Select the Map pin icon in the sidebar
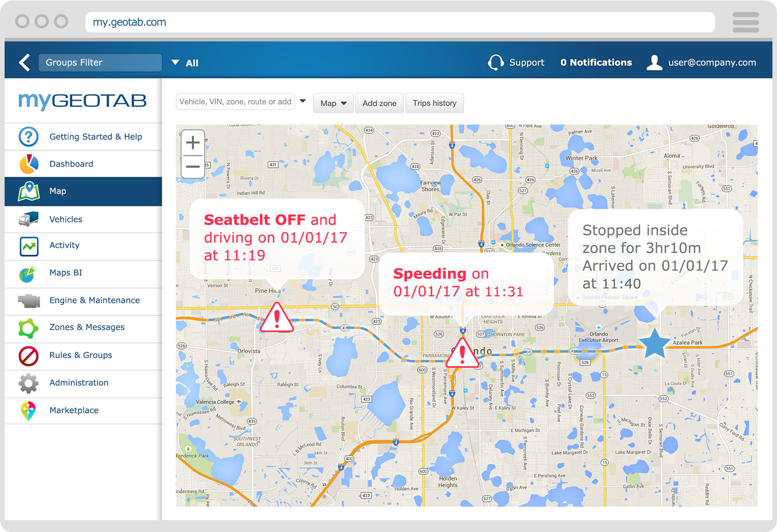Image resolution: width=777 pixels, height=532 pixels. (x=29, y=191)
